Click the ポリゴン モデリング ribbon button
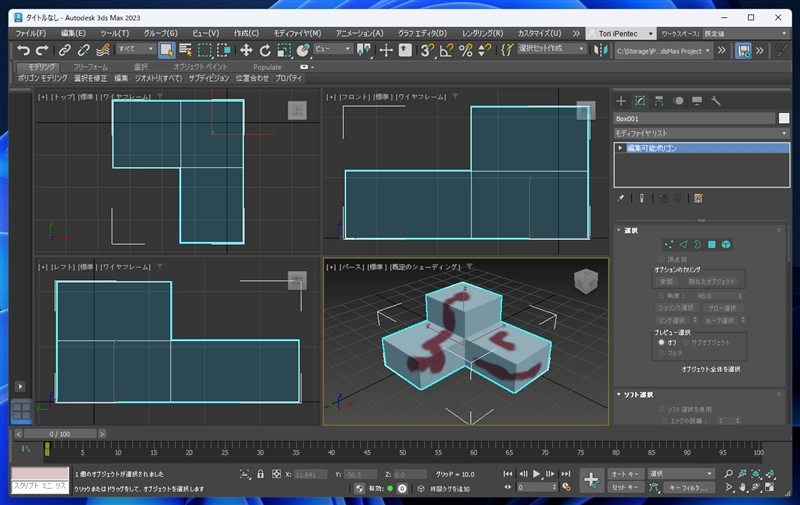Viewport: 800px width, 505px height. (42, 78)
